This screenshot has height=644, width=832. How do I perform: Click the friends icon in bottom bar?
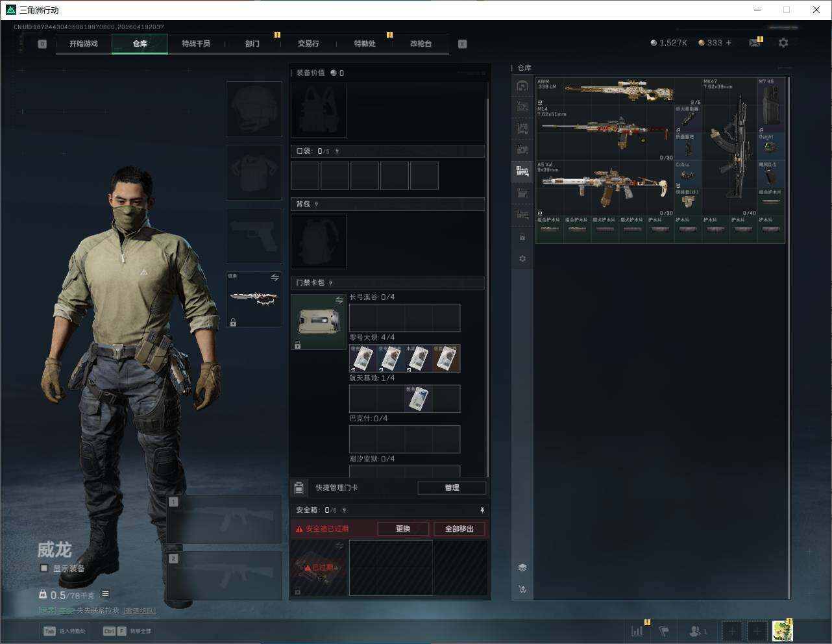(x=697, y=631)
